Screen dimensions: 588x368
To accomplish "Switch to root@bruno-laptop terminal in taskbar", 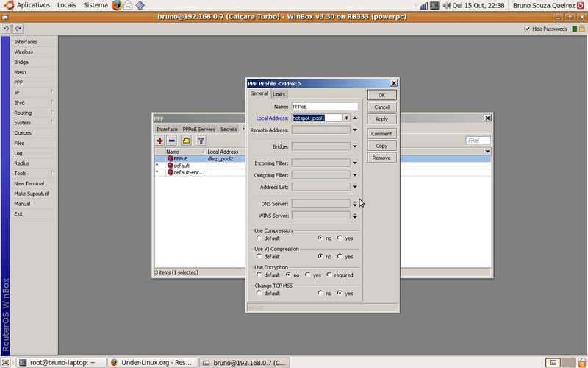I will (62, 362).
